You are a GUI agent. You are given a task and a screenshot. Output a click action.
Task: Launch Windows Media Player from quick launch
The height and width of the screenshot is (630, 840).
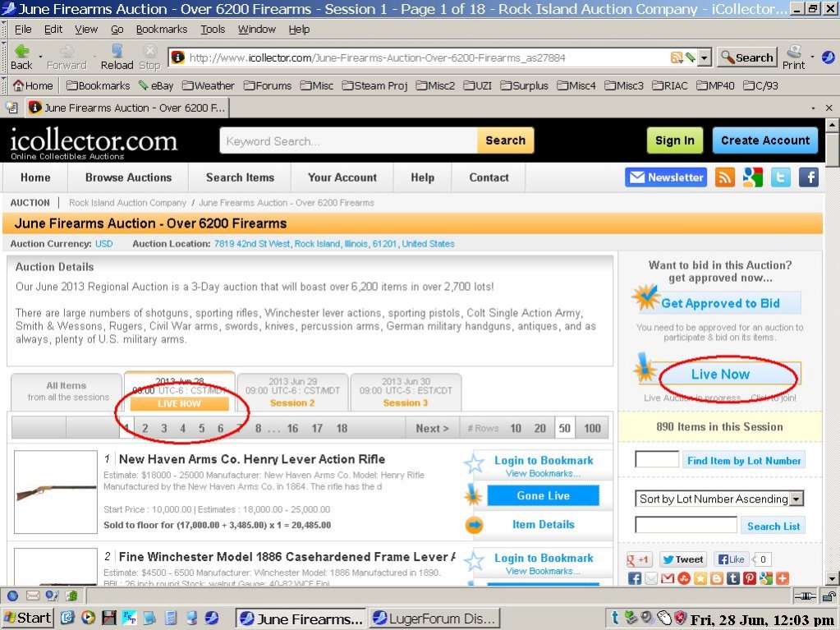tap(88, 618)
